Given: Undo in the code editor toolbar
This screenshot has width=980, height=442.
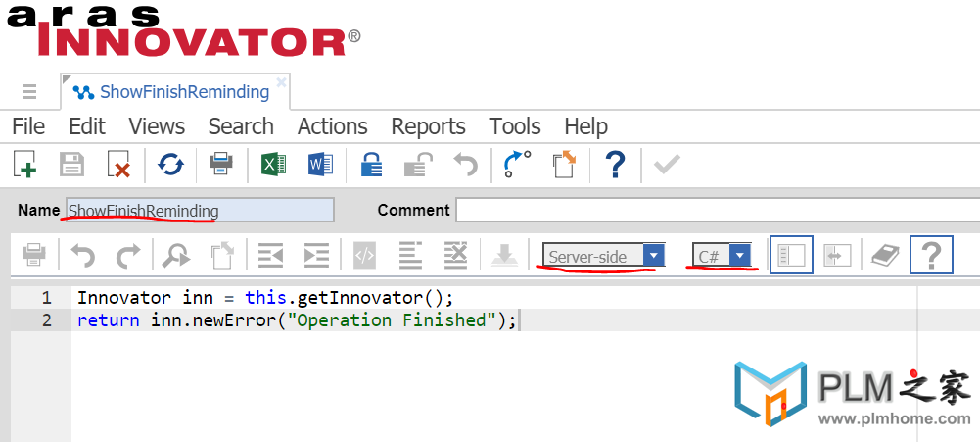Looking at the screenshot, I should point(82,255).
